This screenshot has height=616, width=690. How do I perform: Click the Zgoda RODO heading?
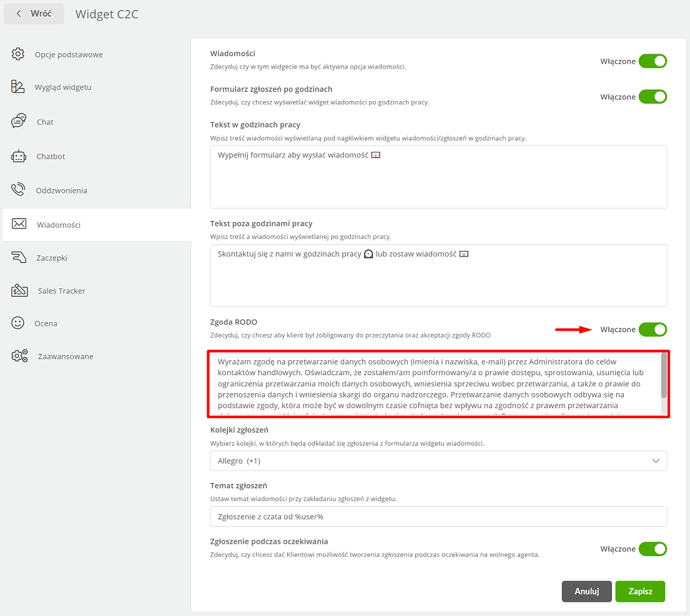click(x=234, y=322)
